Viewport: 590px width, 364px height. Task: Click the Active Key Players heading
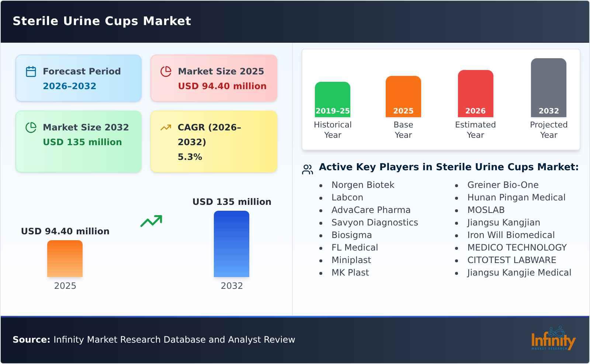pyautogui.click(x=449, y=167)
